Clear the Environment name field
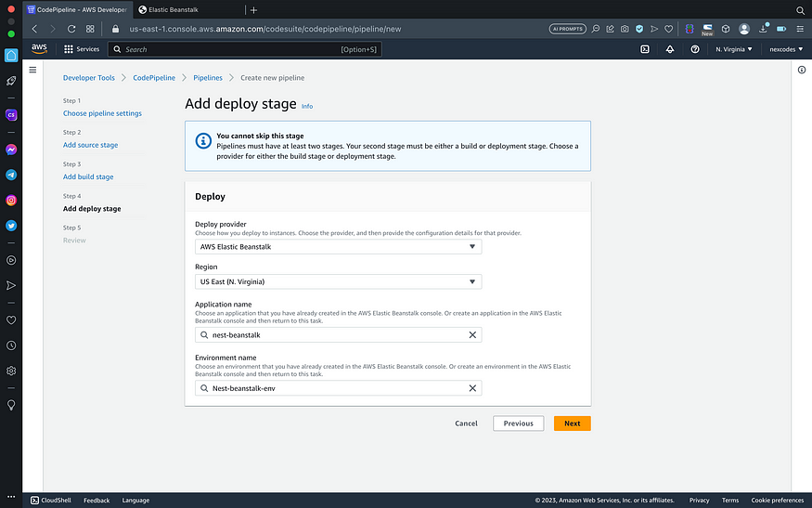812x508 pixels. pyautogui.click(x=472, y=388)
